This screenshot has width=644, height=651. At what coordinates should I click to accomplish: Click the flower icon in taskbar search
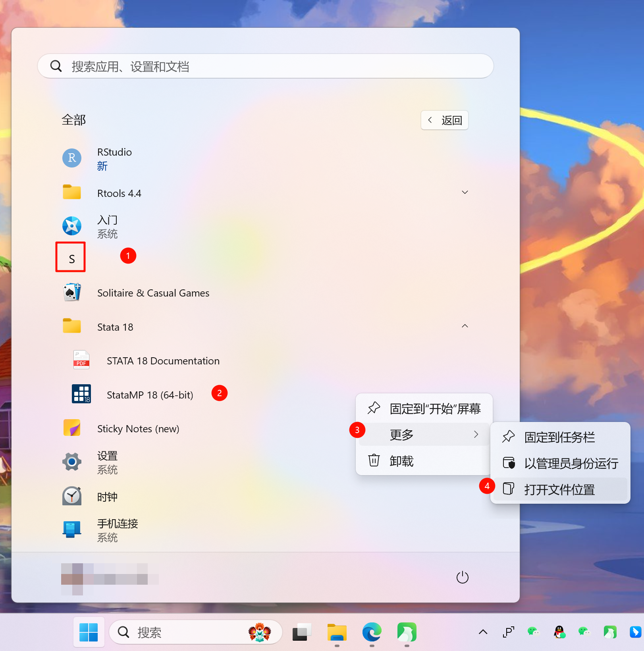pyautogui.click(x=260, y=632)
